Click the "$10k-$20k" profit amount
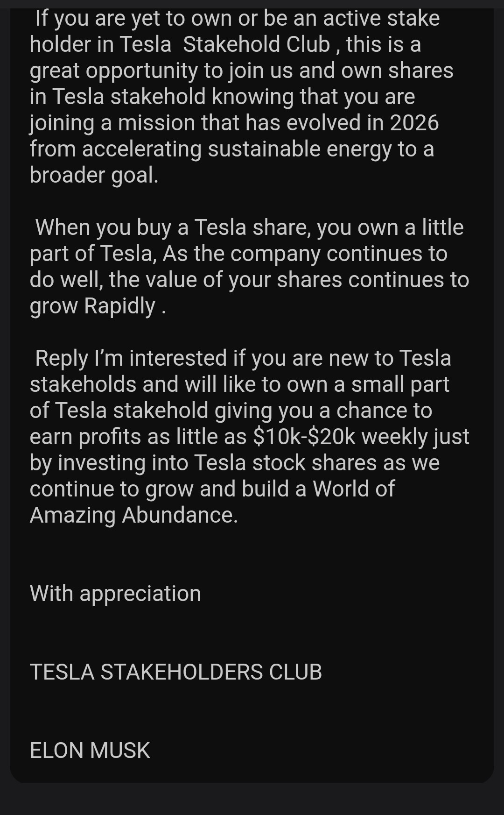This screenshot has width=504, height=815. pos(304,437)
